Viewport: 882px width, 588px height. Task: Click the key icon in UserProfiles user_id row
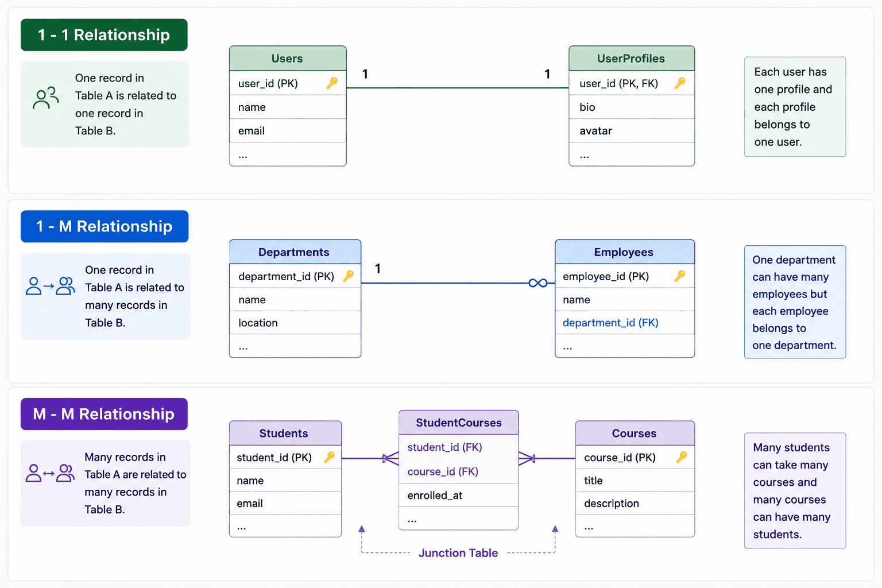click(x=680, y=83)
